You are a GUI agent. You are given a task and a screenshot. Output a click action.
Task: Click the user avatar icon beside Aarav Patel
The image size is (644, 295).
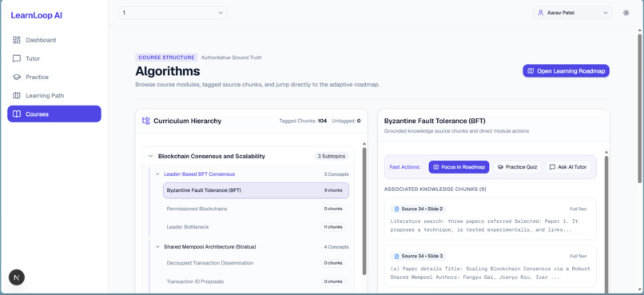(x=540, y=13)
